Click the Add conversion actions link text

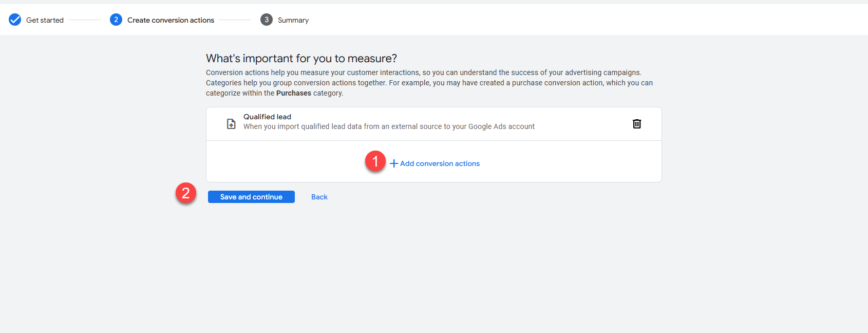pos(440,163)
